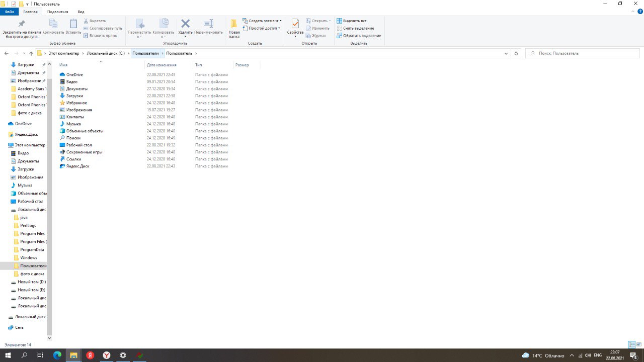Image resolution: width=644 pixels, height=362 pixels.
Task: Click the Изменить ribbon button
Action: 317,28
